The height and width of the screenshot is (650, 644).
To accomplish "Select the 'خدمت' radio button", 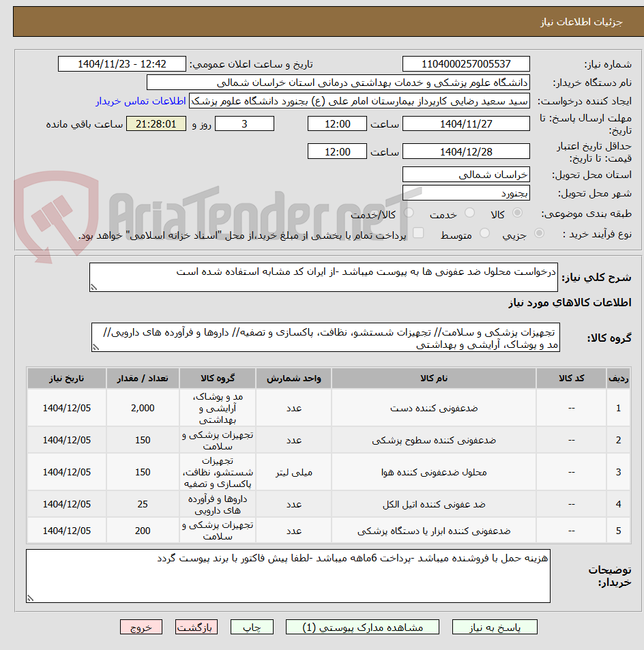I will (469, 213).
